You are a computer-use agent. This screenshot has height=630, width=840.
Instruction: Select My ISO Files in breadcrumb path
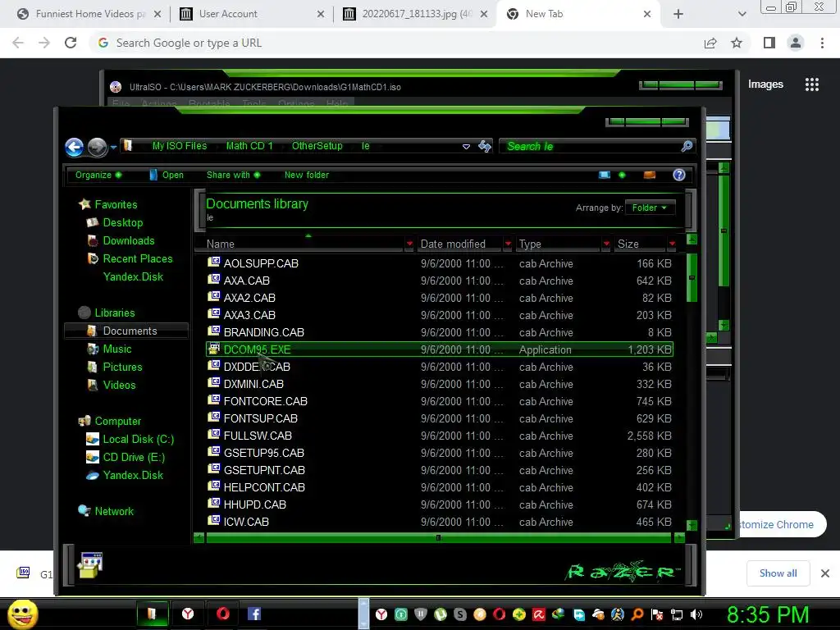180,146
